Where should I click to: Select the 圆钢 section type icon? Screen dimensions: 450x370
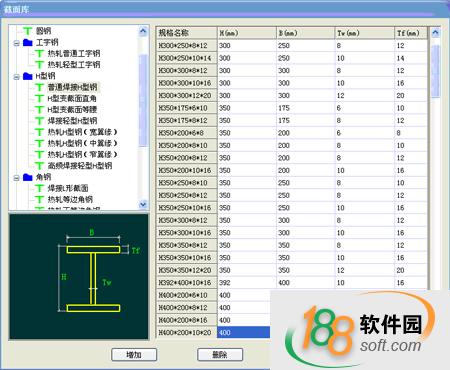(28, 31)
